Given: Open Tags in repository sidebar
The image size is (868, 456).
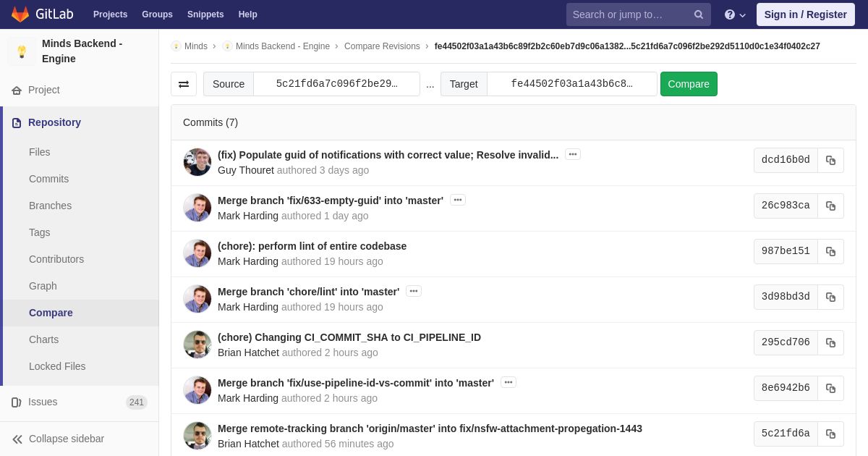Looking at the screenshot, I should (x=40, y=232).
